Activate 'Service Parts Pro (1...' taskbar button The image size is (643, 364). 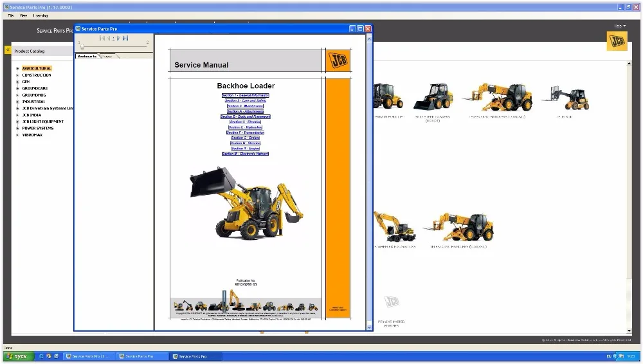[88, 356]
